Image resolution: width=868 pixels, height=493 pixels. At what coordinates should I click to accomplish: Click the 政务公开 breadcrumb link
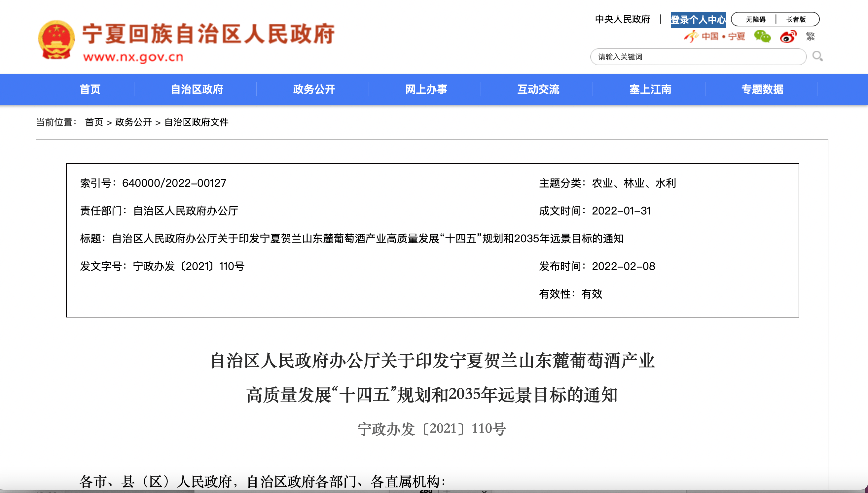133,123
